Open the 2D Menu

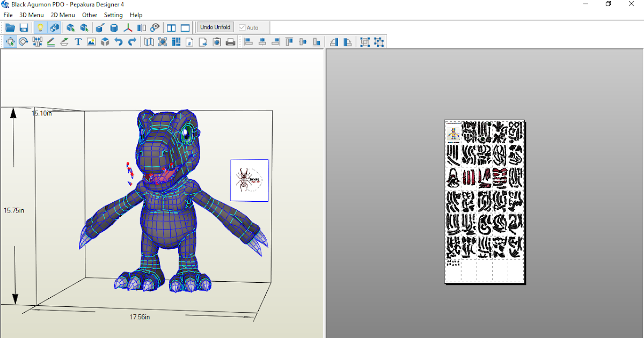[62, 14]
